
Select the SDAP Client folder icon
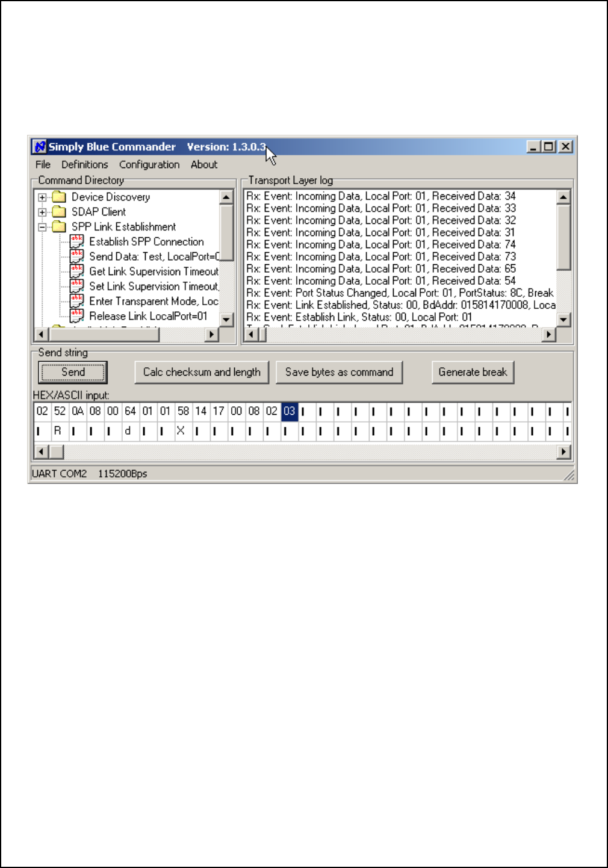[x=58, y=212]
